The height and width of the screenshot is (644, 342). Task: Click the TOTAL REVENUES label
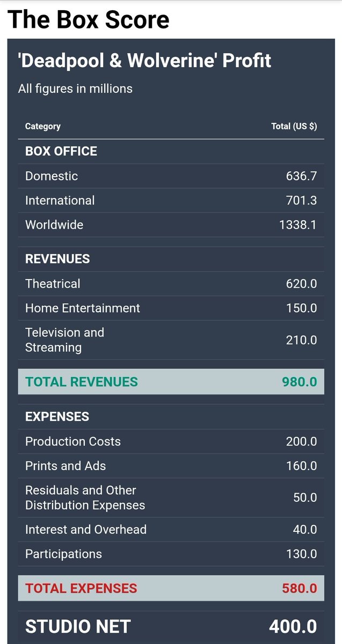pos(82,382)
